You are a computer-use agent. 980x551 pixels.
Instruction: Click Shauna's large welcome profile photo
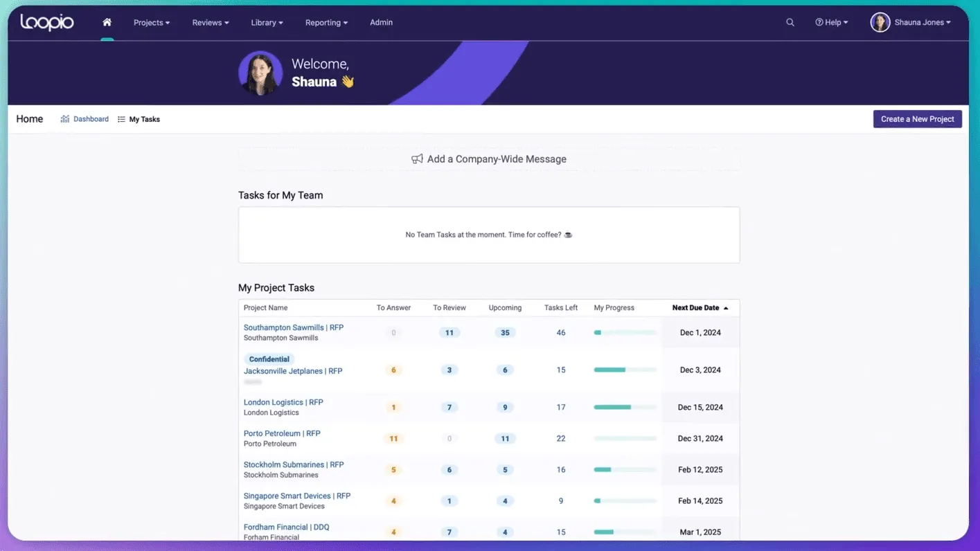pos(260,73)
